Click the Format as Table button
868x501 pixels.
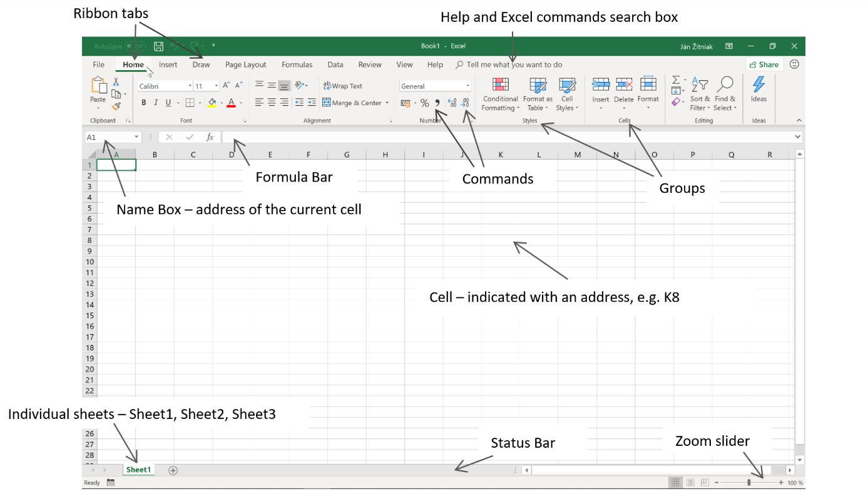(538, 95)
